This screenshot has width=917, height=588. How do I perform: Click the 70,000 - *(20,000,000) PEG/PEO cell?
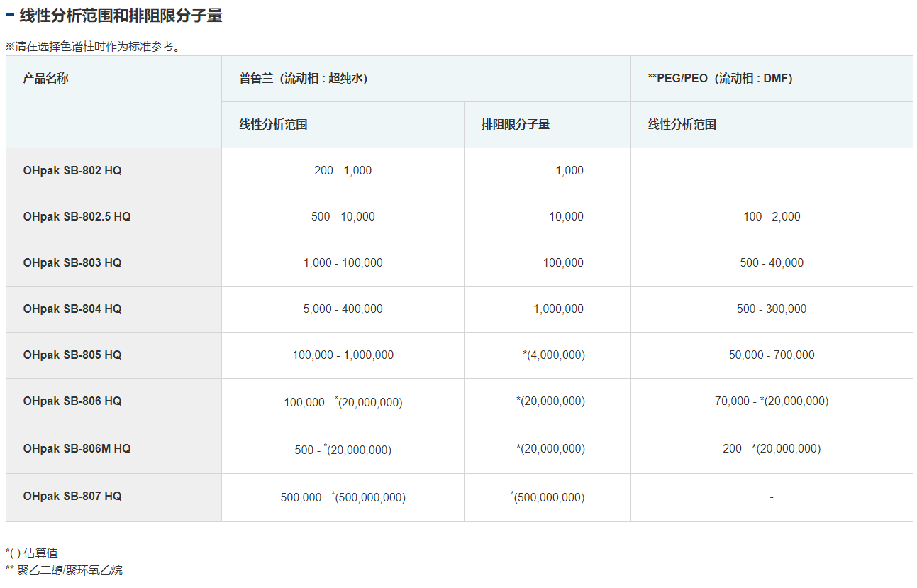pyautogui.click(x=772, y=401)
